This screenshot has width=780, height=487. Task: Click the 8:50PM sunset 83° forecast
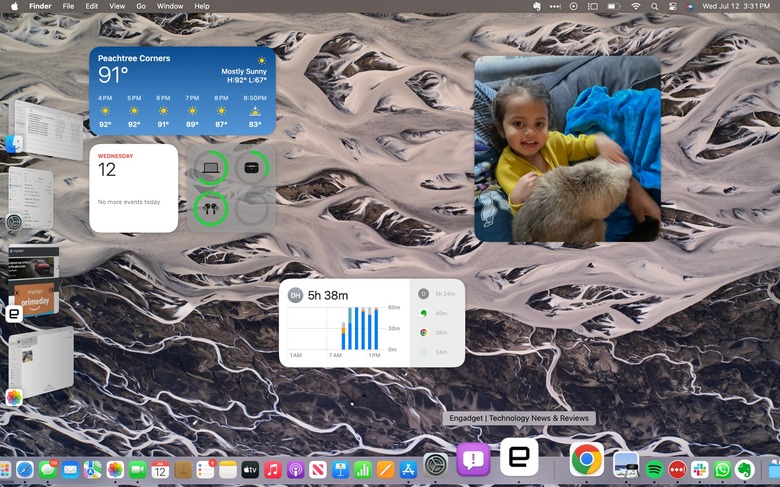pyautogui.click(x=255, y=111)
